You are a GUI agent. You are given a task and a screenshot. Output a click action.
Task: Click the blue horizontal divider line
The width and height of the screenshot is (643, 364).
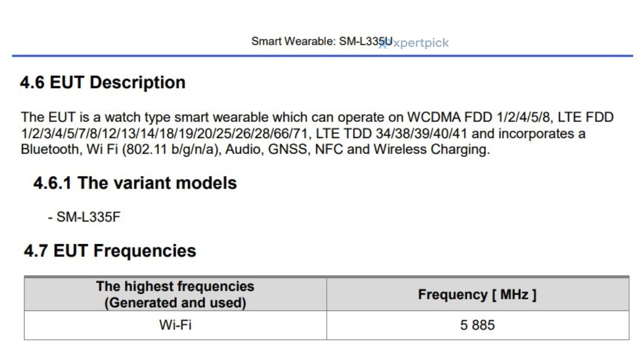pyautogui.click(x=322, y=56)
